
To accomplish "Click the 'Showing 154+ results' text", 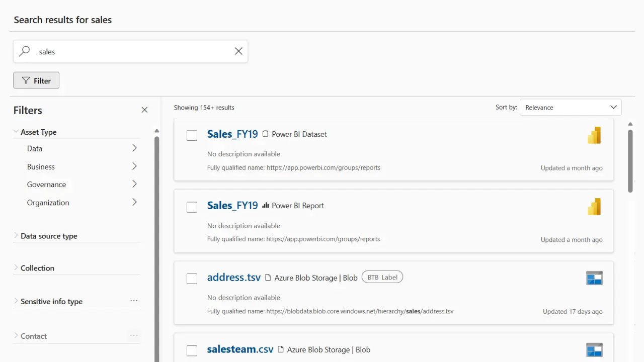I will pos(204,108).
